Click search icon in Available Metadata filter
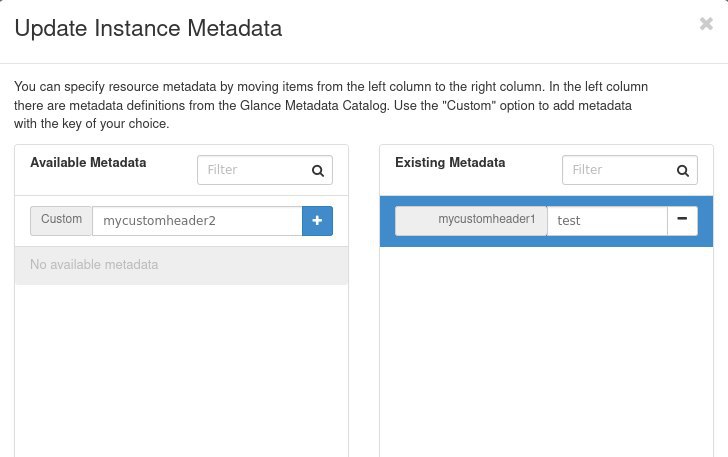 pos(318,170)
